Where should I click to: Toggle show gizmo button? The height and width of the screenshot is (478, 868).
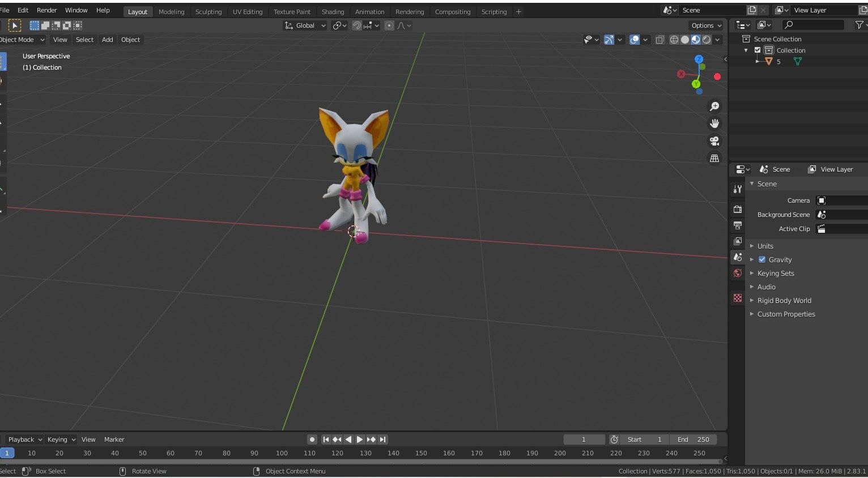[609, 40]
